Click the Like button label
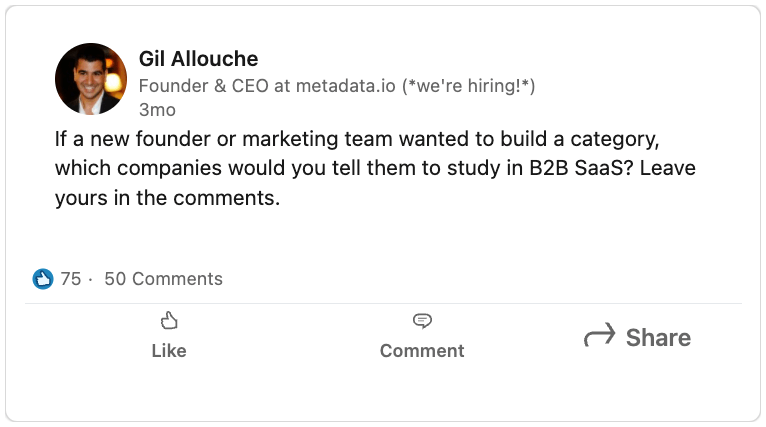This screenshot has height=427, width=766. click(x=169, y=351)
